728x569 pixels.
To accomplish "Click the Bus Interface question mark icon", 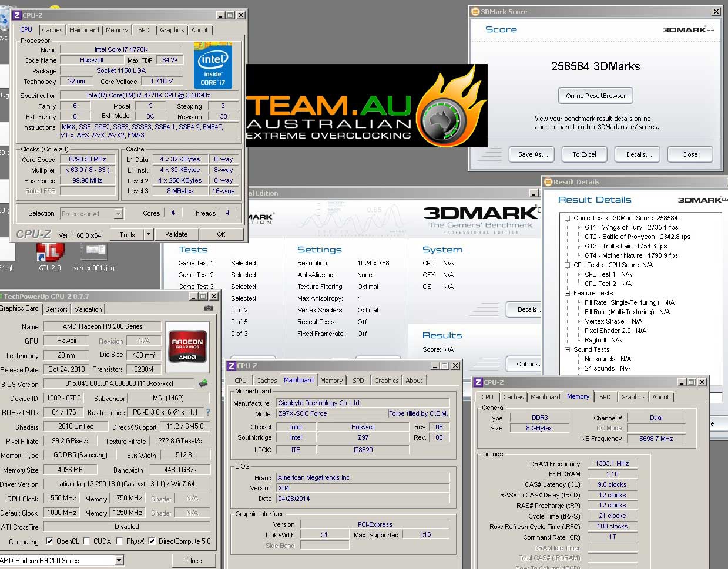I will [x=207, y=412].
